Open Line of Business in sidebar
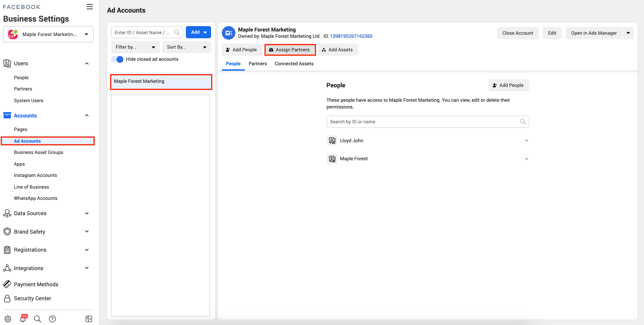The height and width of the screenshot is (325, 644). 32,187
